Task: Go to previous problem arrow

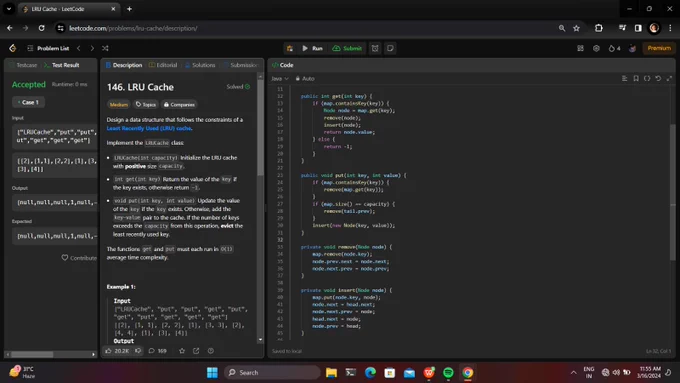Action: [78, 48]
